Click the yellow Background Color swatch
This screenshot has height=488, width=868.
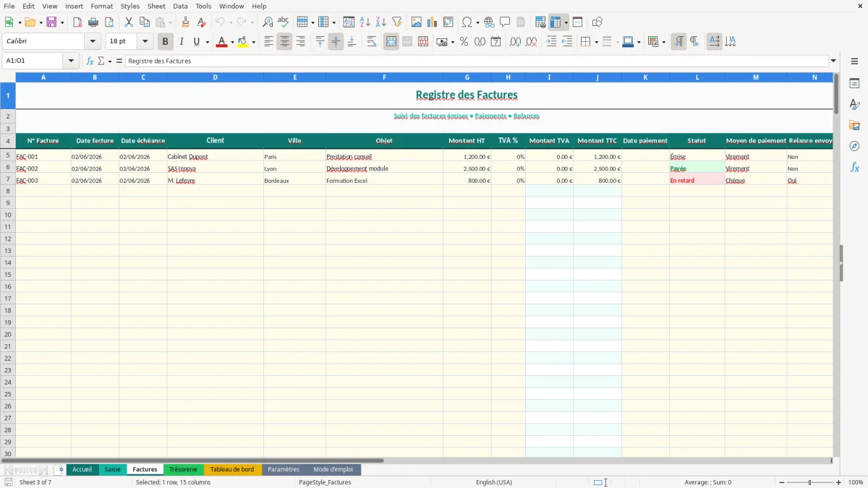[243, 42]
